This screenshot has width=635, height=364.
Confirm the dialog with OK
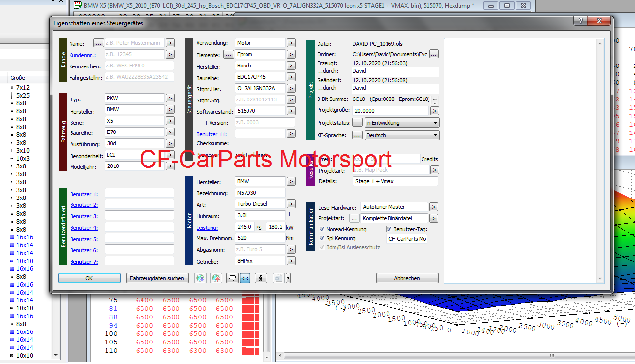tap(89, 278)
